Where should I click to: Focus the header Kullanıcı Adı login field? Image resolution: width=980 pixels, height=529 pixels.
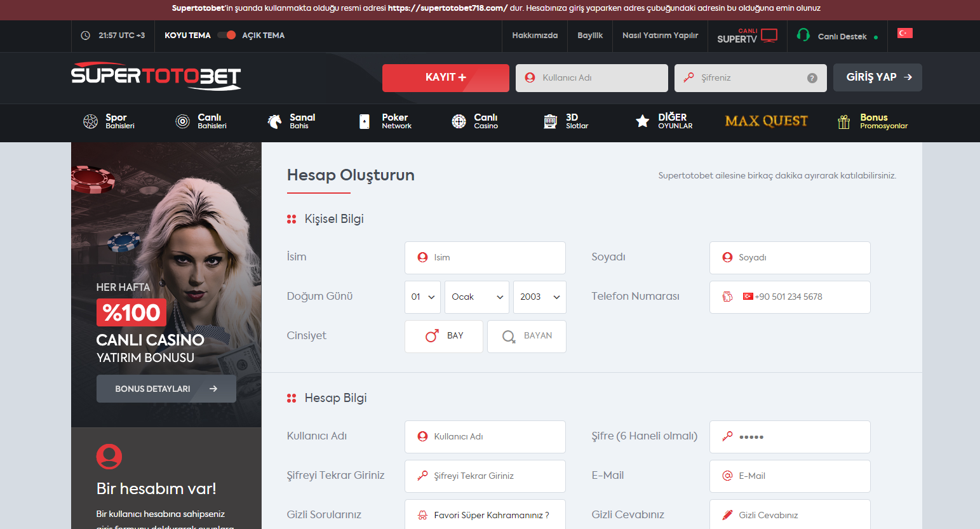[592, 78]
